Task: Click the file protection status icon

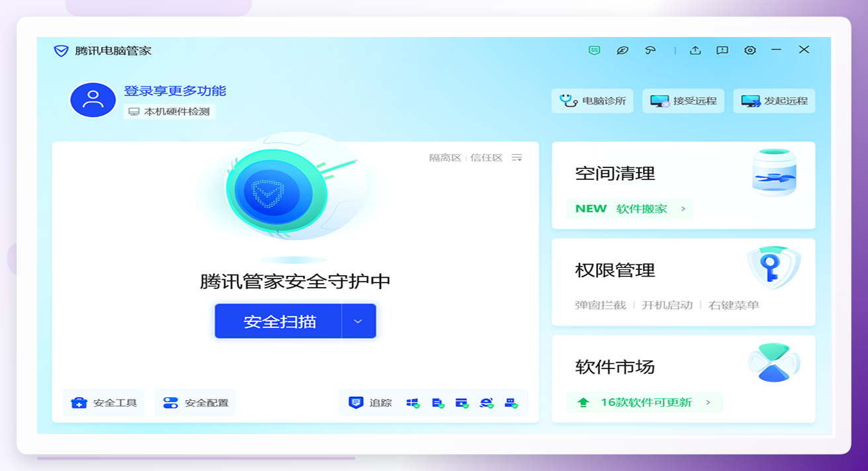Action: 437,403
